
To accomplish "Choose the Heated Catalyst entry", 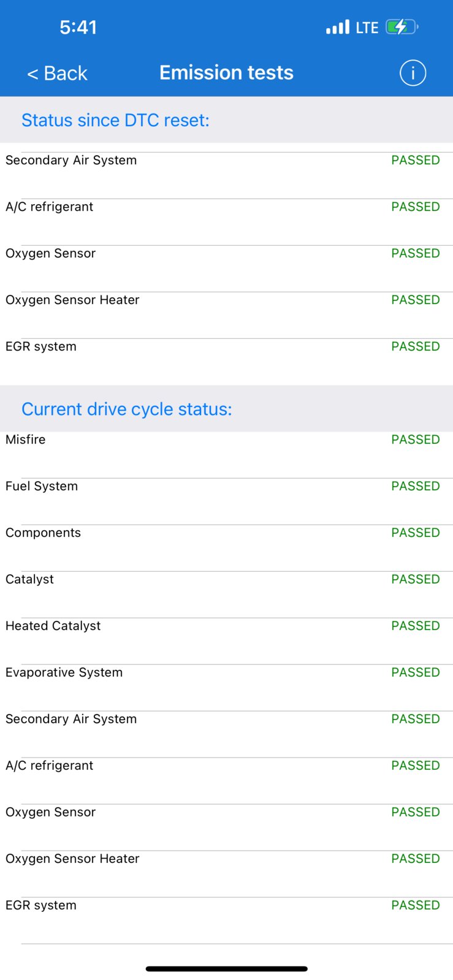I will coord(226,641).
